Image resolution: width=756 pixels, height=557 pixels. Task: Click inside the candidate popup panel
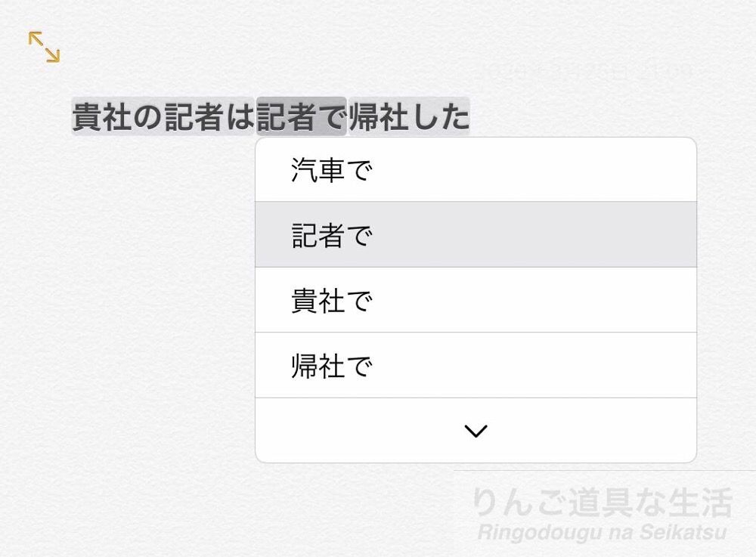pyautogui.click(x=475, y=300)
